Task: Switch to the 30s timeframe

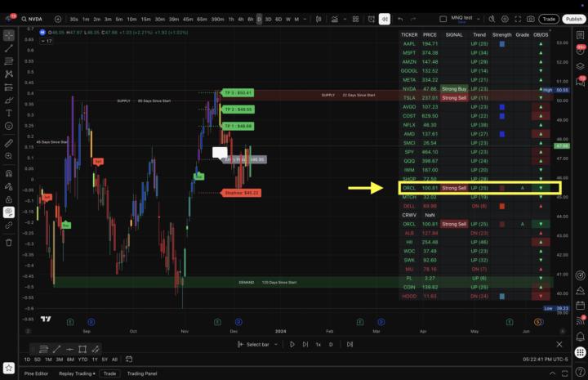Action: (73, 19)
